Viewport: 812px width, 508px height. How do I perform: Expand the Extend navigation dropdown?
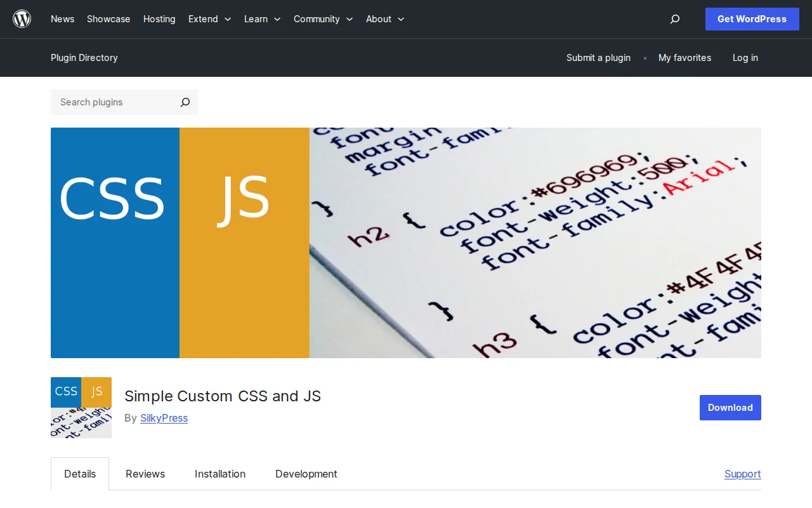tap(209, 19)
